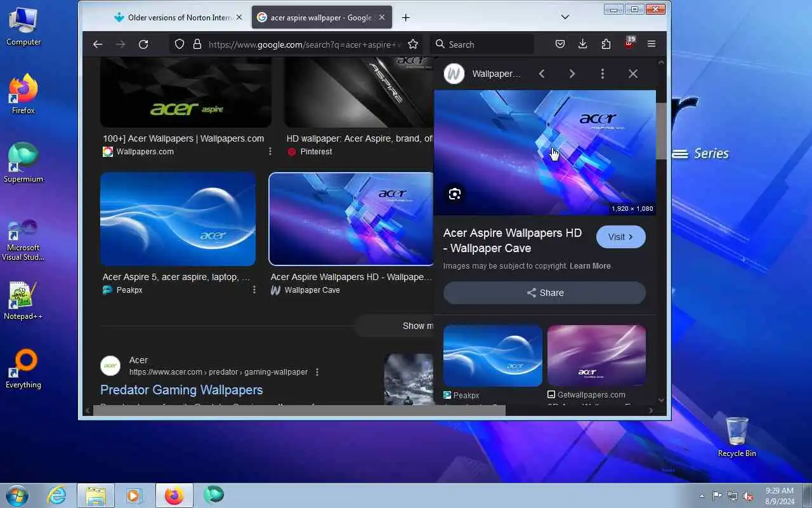Go back with Firefox back arrow
Screen dimensions: 812x508
tap(98, 44)
